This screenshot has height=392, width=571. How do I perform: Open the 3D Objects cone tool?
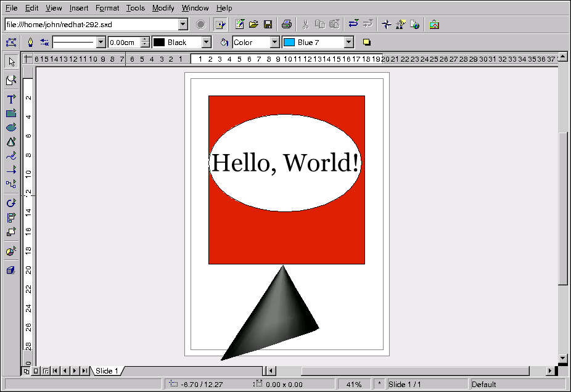tap(10, 142)
